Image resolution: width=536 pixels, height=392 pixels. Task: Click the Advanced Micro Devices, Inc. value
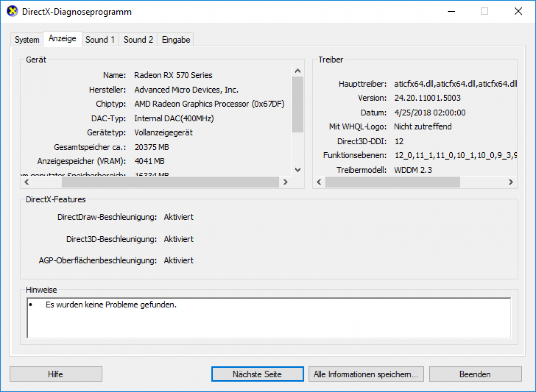186,90
